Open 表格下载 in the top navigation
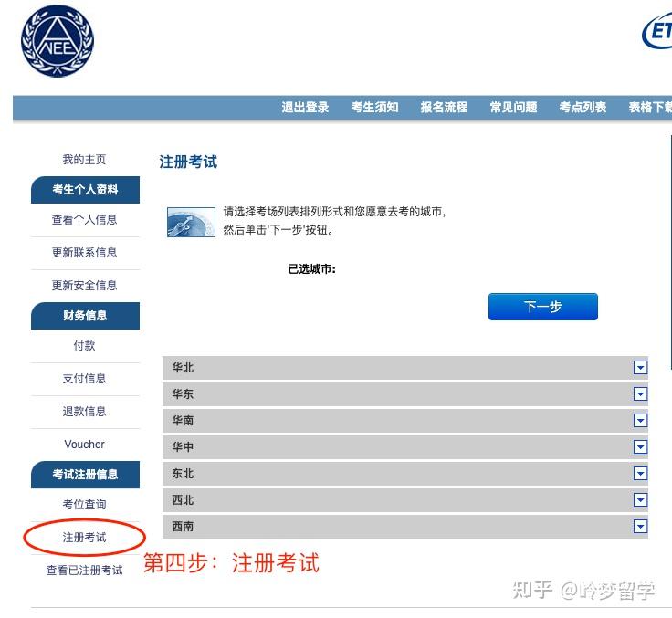This screenshot has height=618, width=672. (650, 107)
